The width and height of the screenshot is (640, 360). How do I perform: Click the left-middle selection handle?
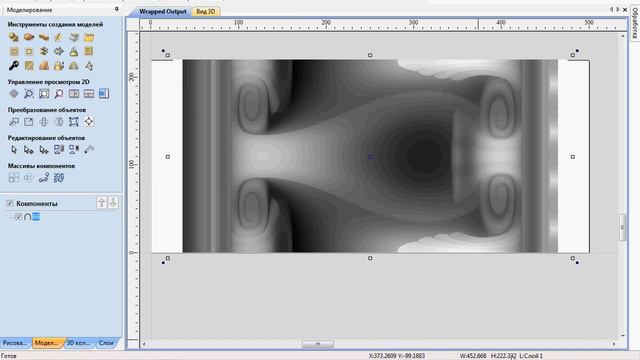pos(168,157)
